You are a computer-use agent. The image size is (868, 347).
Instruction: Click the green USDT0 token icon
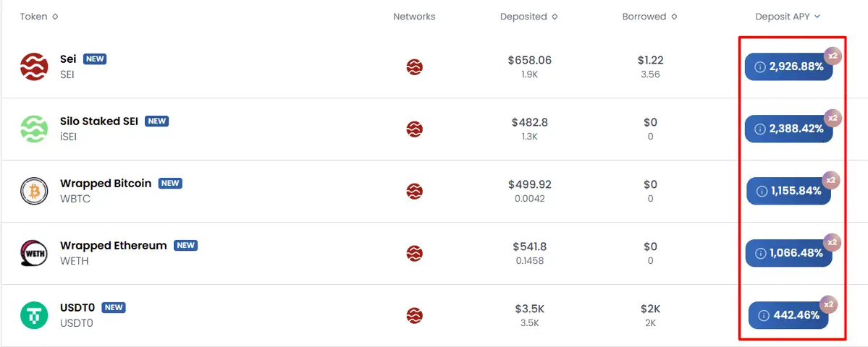[34, 315]
